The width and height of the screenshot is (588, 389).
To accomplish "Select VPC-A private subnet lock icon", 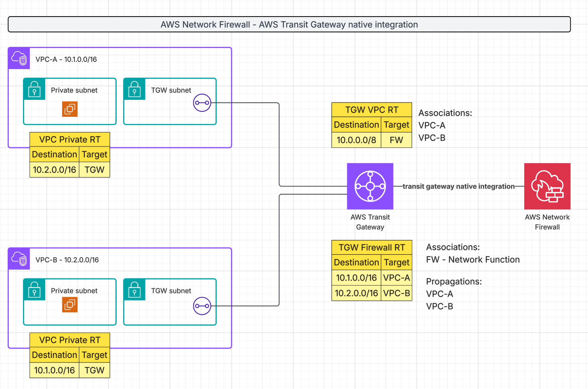I will click(34, 89).
